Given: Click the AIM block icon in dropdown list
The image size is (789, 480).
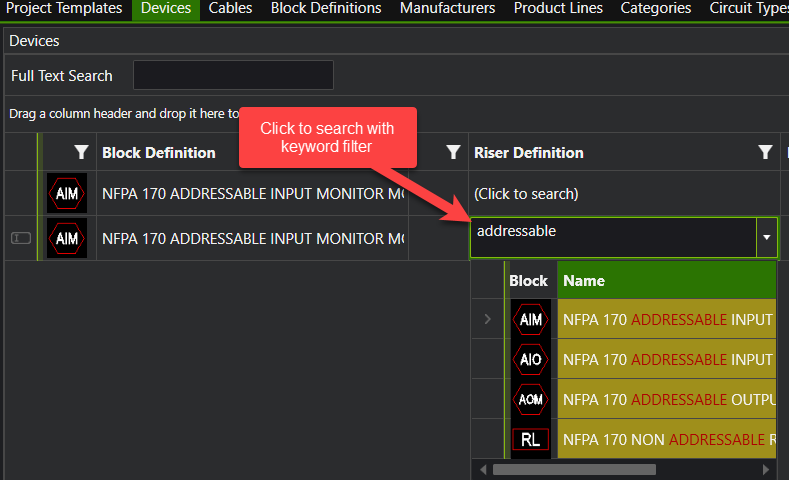Looking at the screenshot, I should [531, 319].
